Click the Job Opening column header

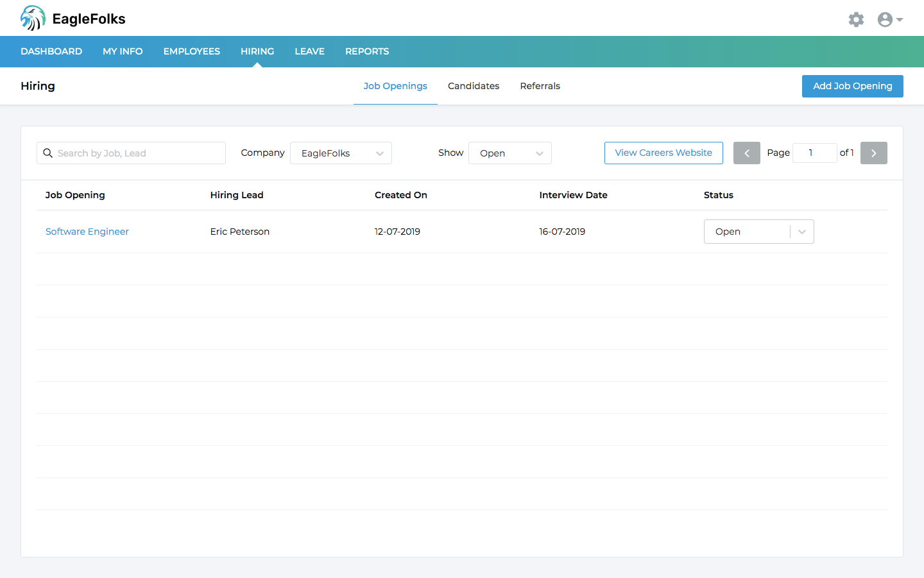[x=75, y=195]
